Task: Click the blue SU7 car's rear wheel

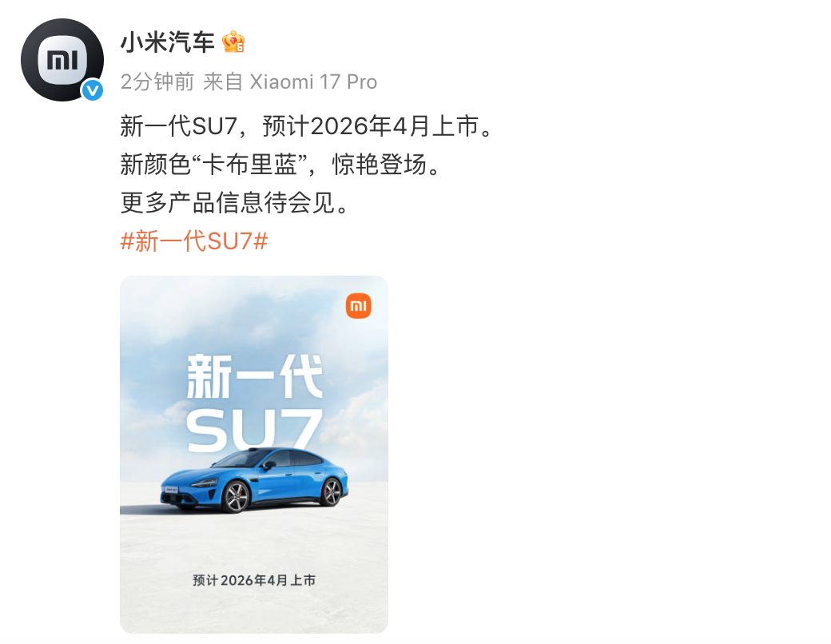Action: 332,491
